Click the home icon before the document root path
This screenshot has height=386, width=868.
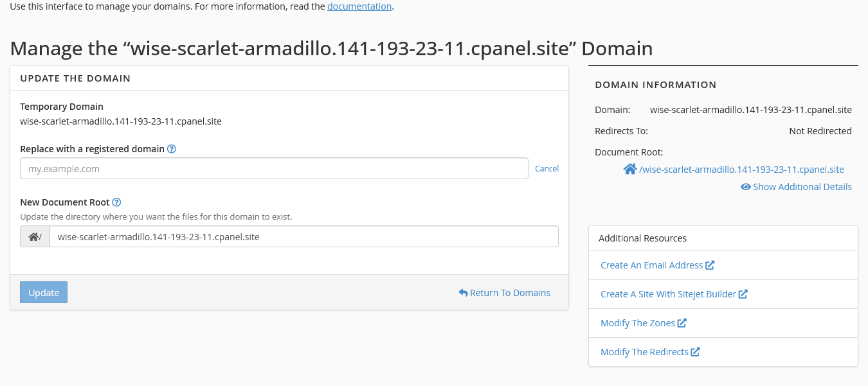(629, 169)
